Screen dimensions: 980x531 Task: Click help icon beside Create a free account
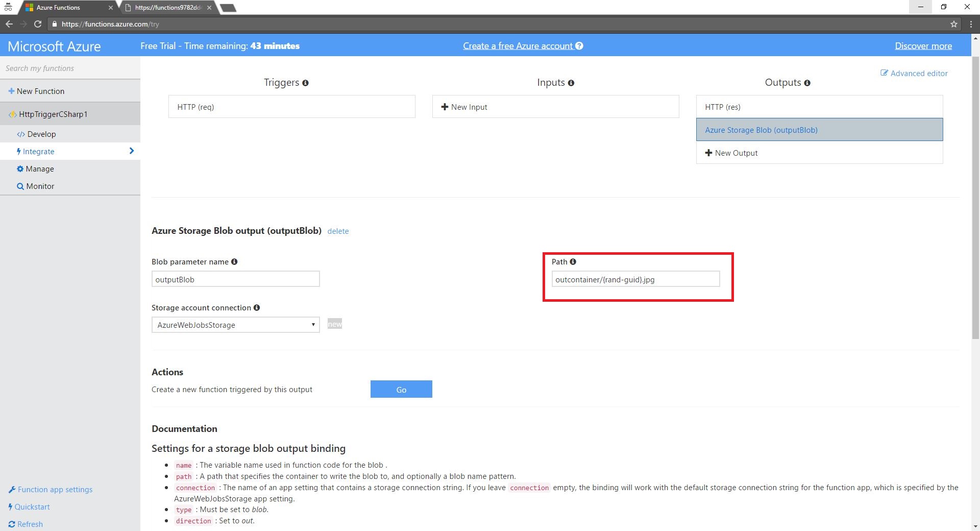click(579, 46)
